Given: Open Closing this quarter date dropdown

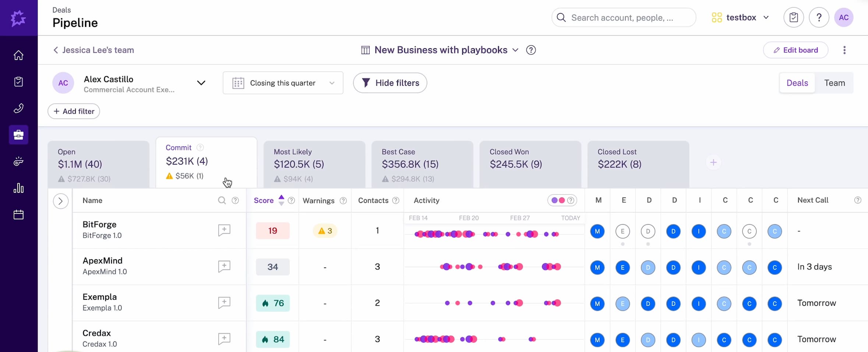Looking at the screenshot, I should tap(283, 83).
